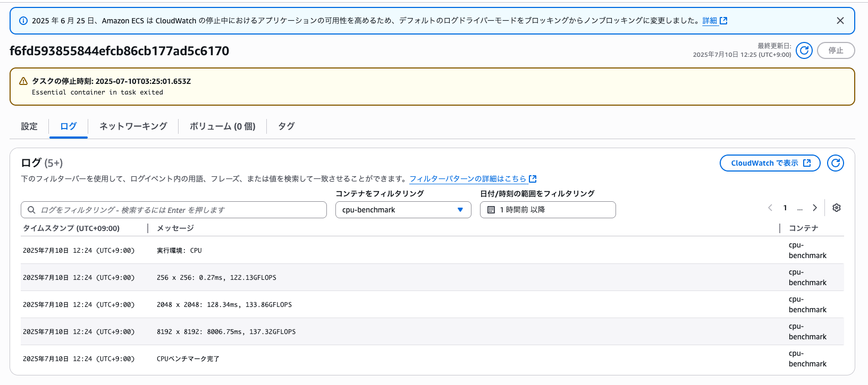Click the timestamp of the 実行環境: CPU row
Screen dimensions: 868x385
79,251
